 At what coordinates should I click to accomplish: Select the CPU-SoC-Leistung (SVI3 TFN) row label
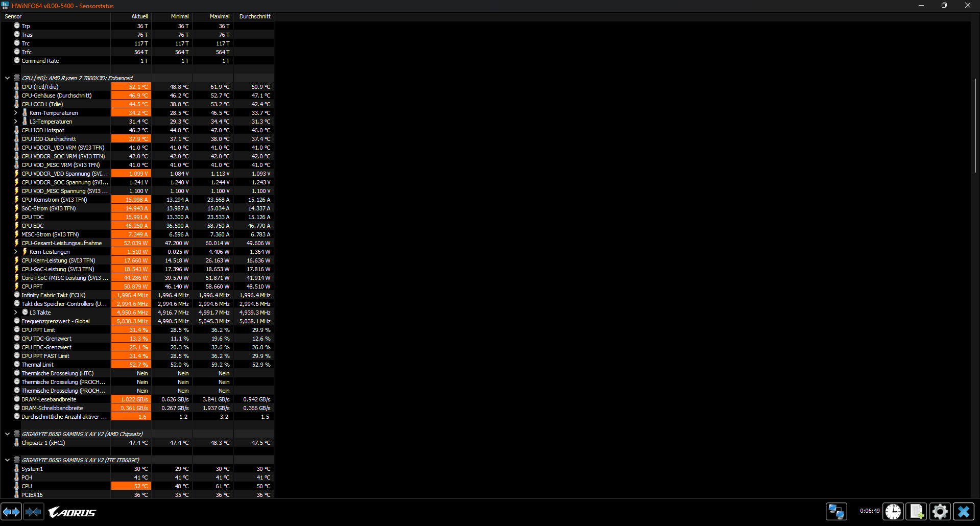(58, 269)
